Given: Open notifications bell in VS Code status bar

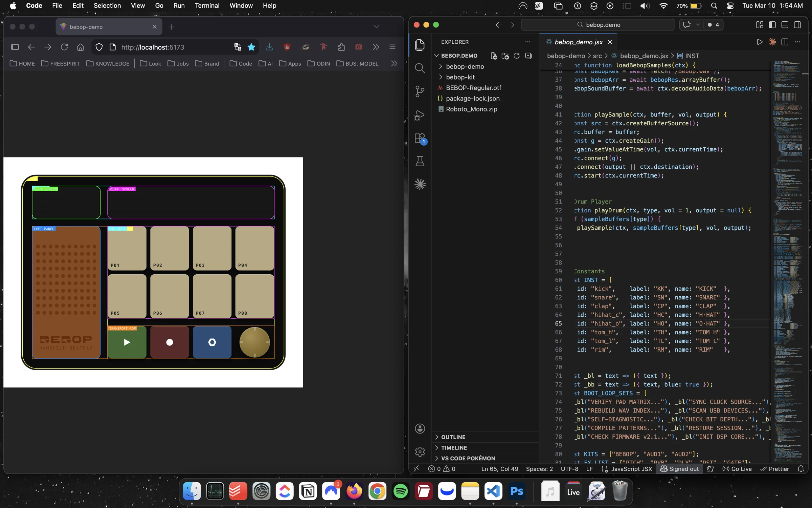Looking at the screenshot, I should coord(800,469).
